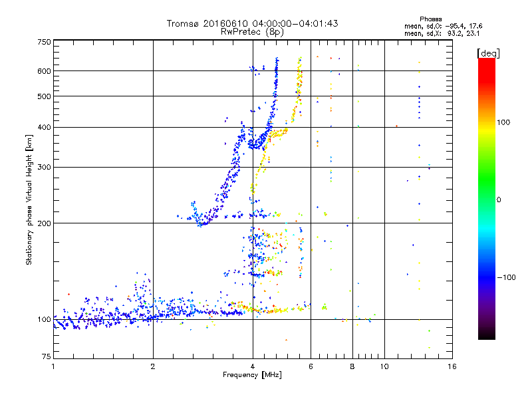Click the x-axis tick label '1'
532x399 pixels.
click(x=53, y=366)
